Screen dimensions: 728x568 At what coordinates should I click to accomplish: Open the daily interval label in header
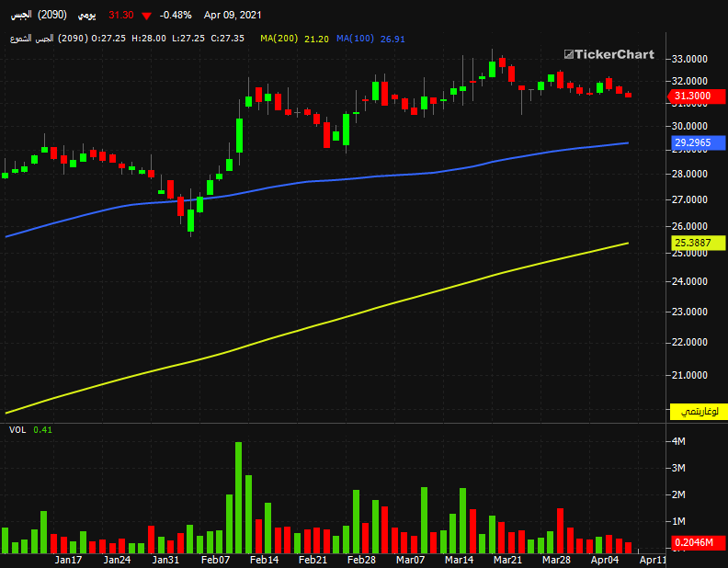tap(86, 16)
